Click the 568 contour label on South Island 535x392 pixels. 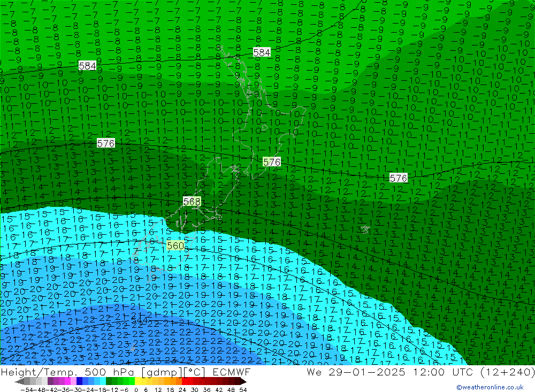pos(192,202)
